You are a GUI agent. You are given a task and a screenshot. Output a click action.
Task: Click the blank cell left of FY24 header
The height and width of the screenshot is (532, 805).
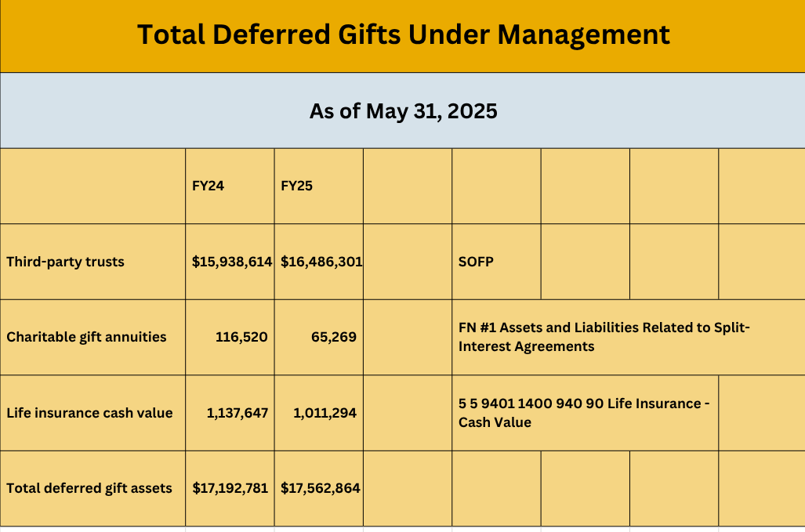pyautogui.click(x=92, y=186)
